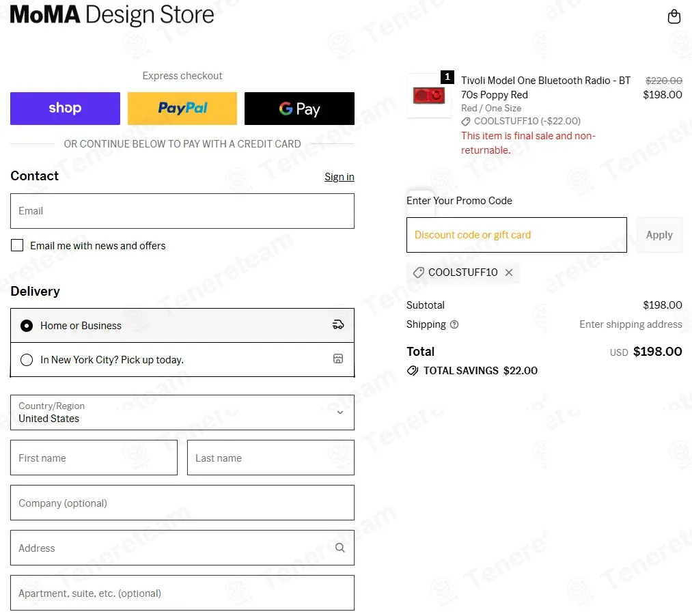Click the delivery truck icon
692x616 pixels.
click(x=338, y=325)
